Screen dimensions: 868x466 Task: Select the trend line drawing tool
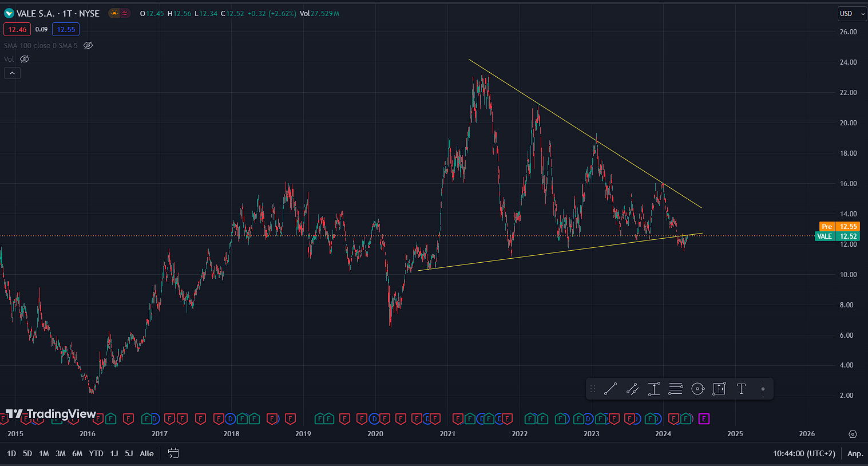coord(611,389)
